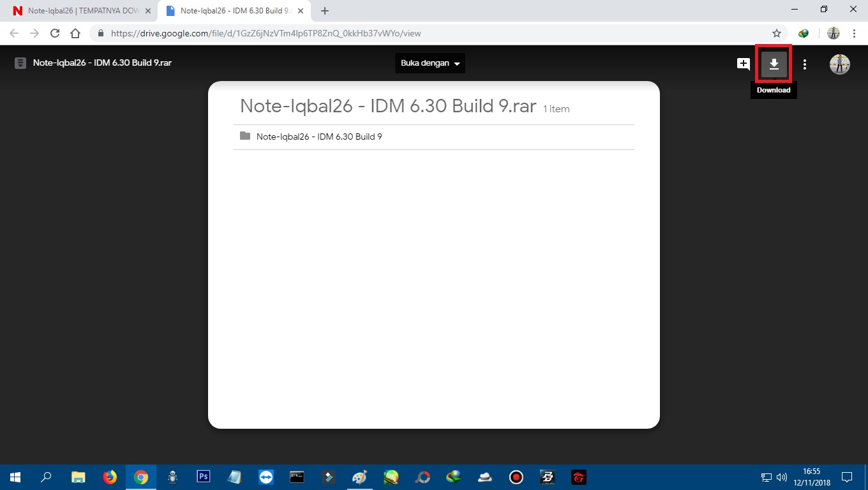Open Internet Download Manager taskbar icon

point(454,477)
